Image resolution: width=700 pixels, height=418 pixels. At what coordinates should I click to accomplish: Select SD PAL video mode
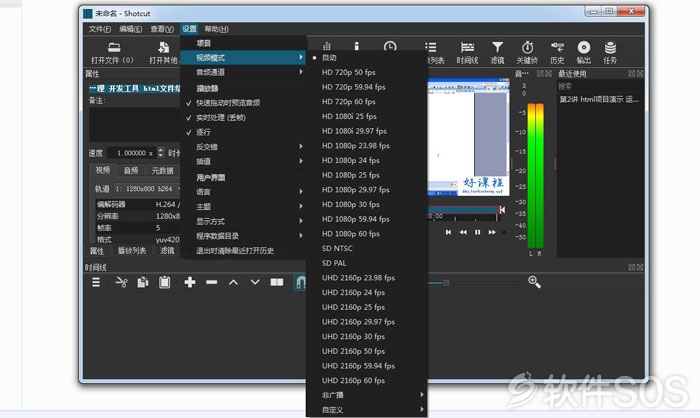pyautogui.click(x=366, y=263)
